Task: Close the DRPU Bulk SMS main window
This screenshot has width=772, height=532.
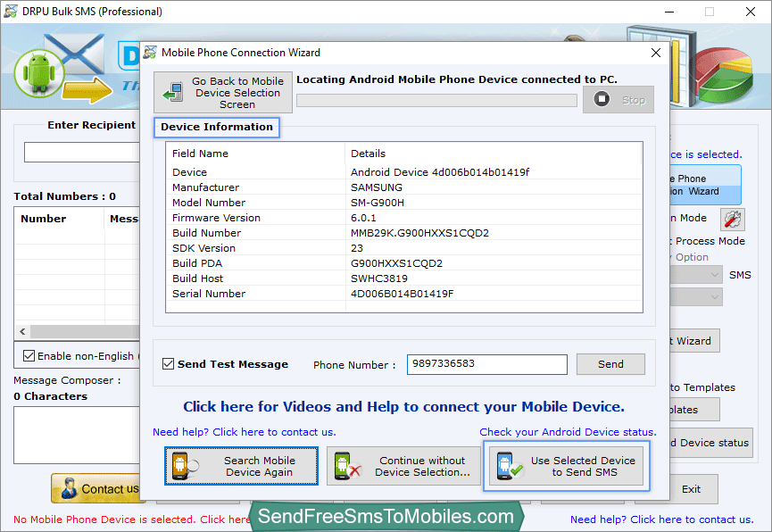Action: click(x=751, y=12)
